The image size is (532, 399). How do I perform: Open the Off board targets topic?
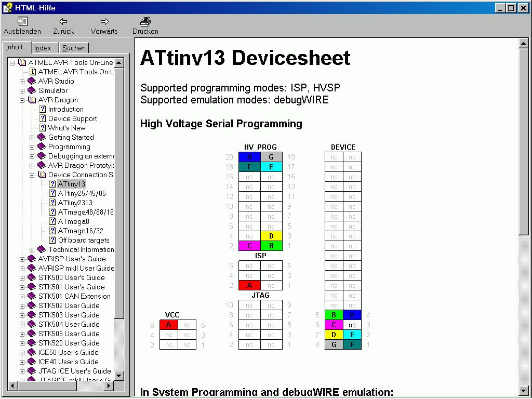click(x=83, y=240)
